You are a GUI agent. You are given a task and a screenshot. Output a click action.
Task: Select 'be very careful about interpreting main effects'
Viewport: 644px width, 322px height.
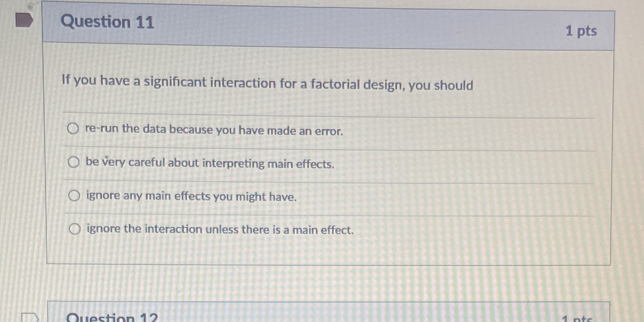pyautogui.click(x=74, y=162)
